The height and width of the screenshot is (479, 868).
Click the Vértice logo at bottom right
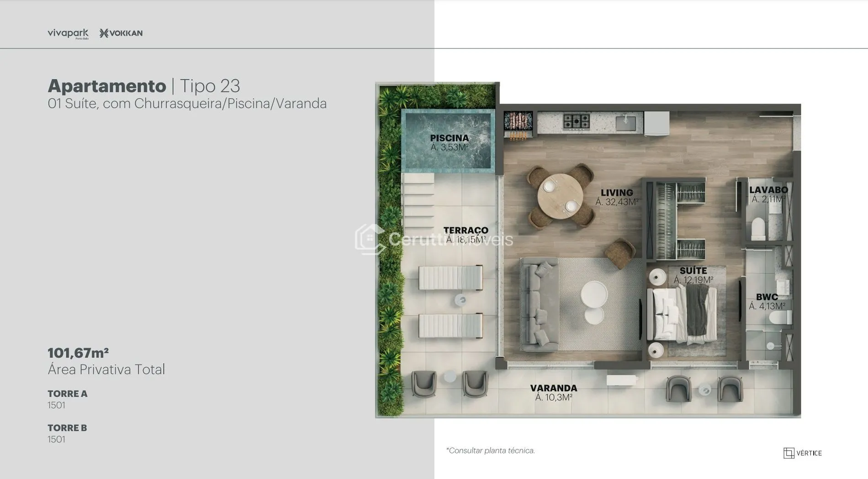click(802, 453)
